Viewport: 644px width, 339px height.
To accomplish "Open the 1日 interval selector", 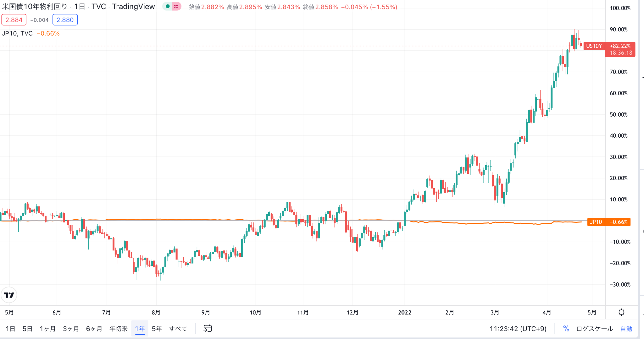I will tap(80, 7).
